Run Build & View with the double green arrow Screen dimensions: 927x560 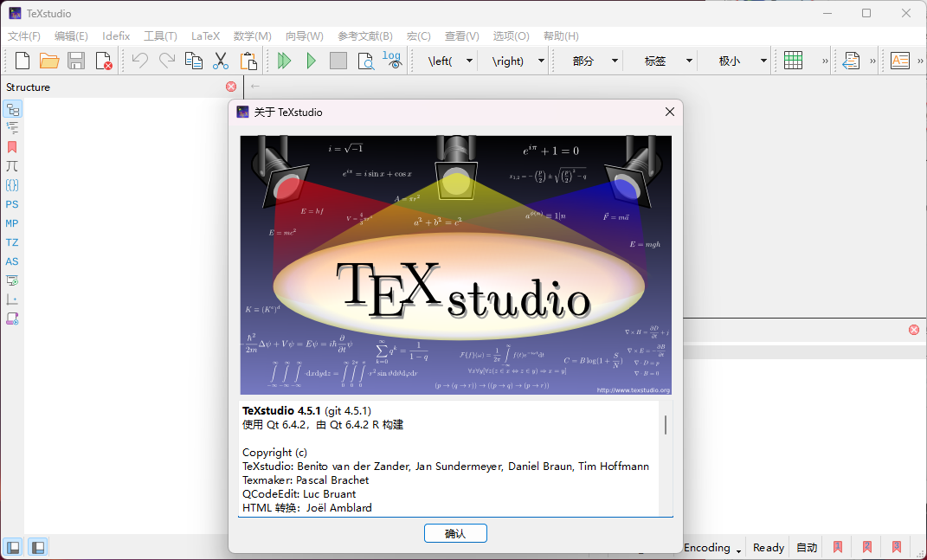click(x=285, y=61)
